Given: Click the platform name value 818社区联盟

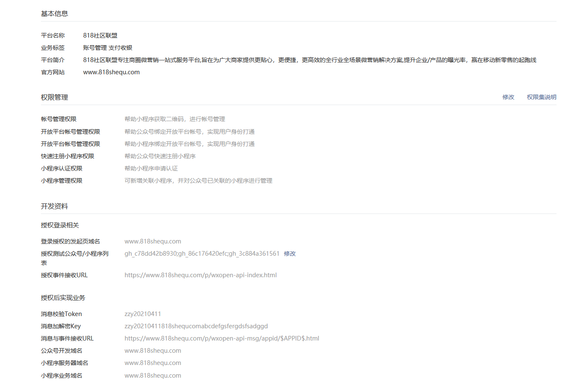Looking at the screenshot, I should click(100, 35).
